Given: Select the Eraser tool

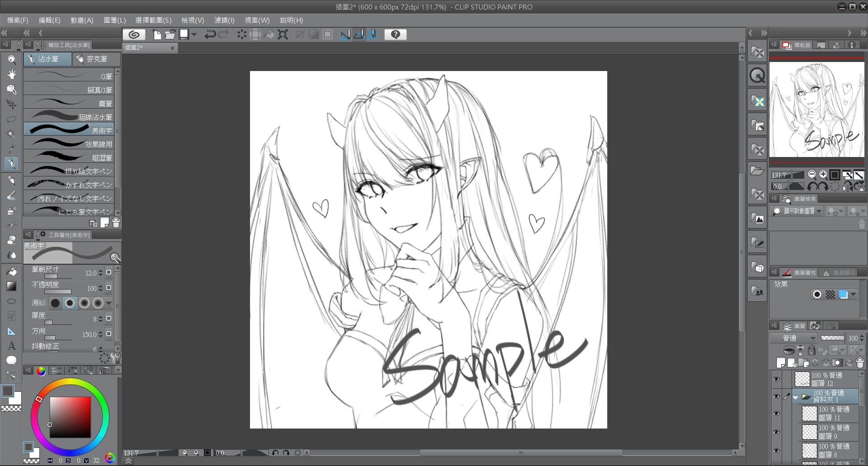Looking at the screenshot, I should pyautogui.click(x=12, y=240).
